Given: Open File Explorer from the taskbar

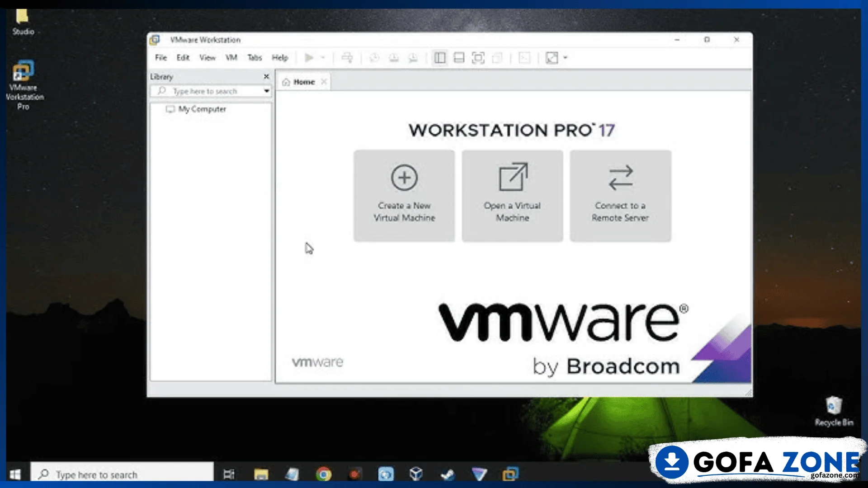Looking at the screenshot, I should [x=261, y=474].
